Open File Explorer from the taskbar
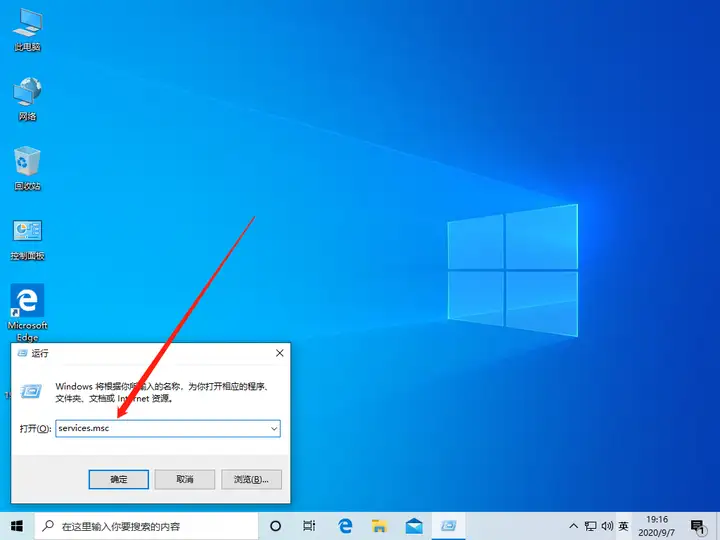720x540 pixels. (379, 526)
